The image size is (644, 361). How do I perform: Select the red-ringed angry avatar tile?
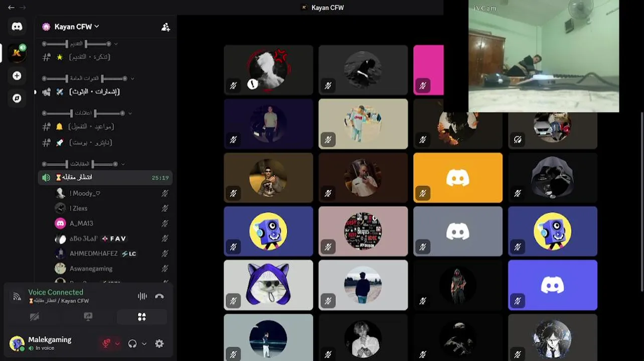coord(268,70)
